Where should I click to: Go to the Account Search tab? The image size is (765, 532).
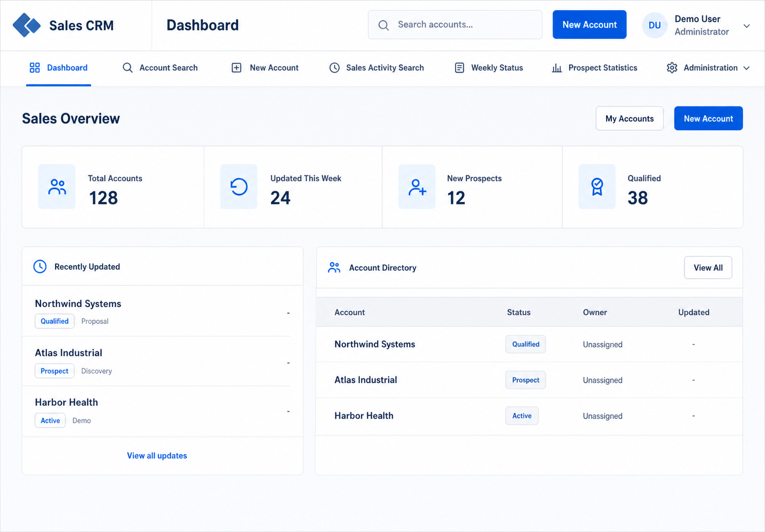[x=160, y=68]
